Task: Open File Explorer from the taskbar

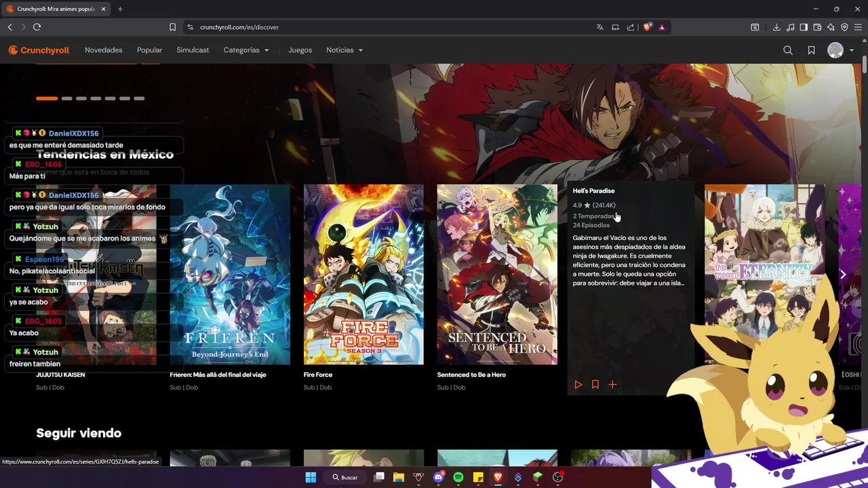Action: click(399, 477)
